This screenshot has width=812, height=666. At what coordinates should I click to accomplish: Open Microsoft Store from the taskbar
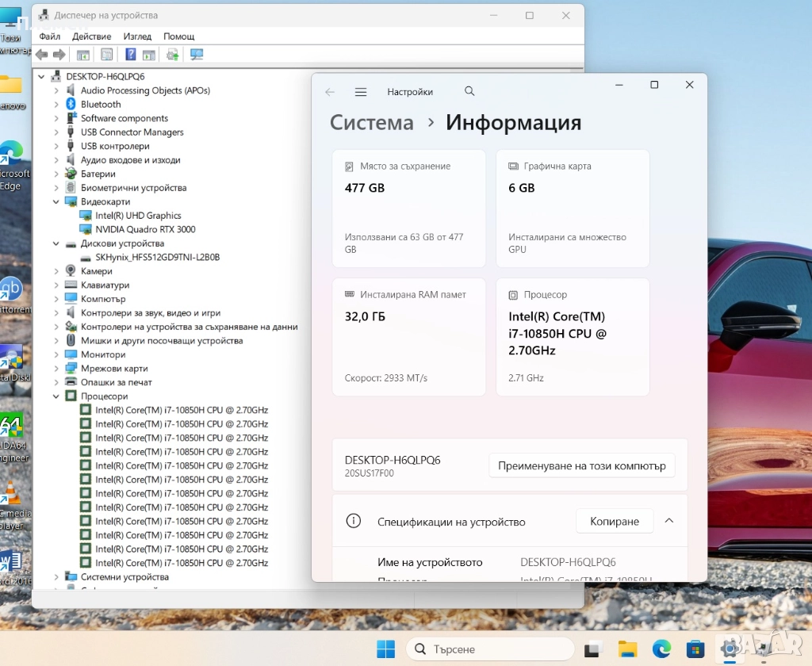pyautogui.click(x=695, y=649)
